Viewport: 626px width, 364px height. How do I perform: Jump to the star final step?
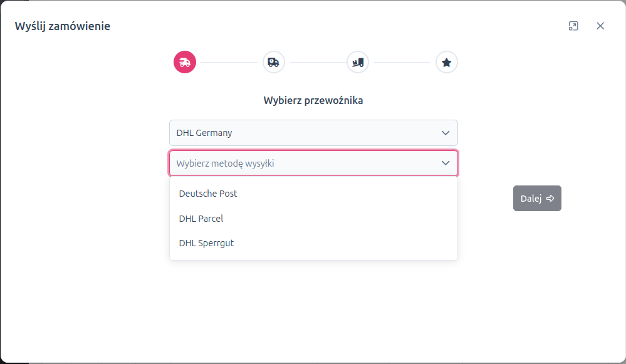[x=446, y=62]
